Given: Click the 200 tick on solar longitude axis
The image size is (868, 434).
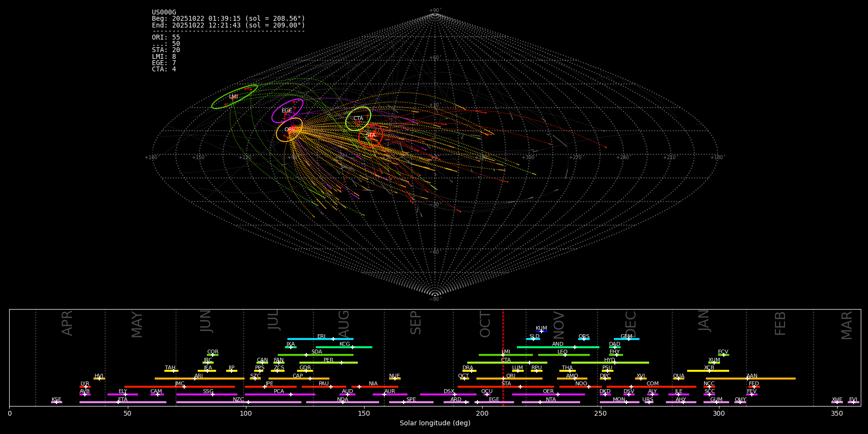Looking at the screenshot, I should pyautogui.click(x=482, y=413).
